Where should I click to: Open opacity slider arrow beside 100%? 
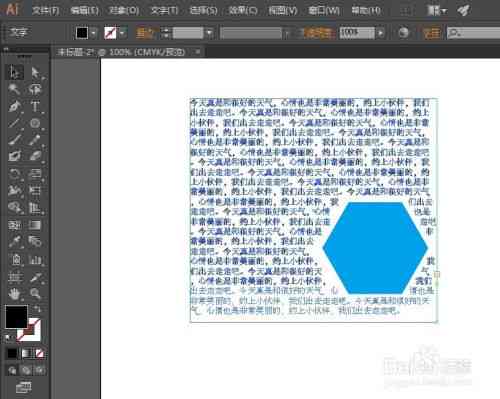pyautogui.click(x=381, y=33)
